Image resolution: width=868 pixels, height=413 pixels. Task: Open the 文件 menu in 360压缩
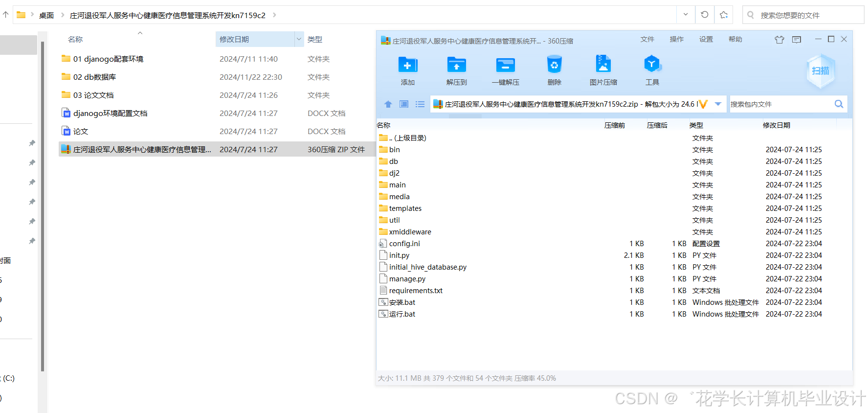tap(647, 39)
